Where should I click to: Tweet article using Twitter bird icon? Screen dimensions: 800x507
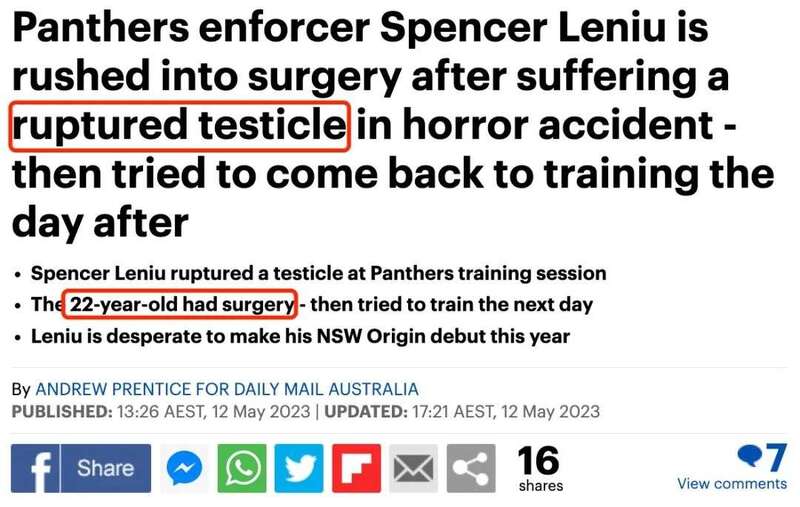click(x=299, y=468)
